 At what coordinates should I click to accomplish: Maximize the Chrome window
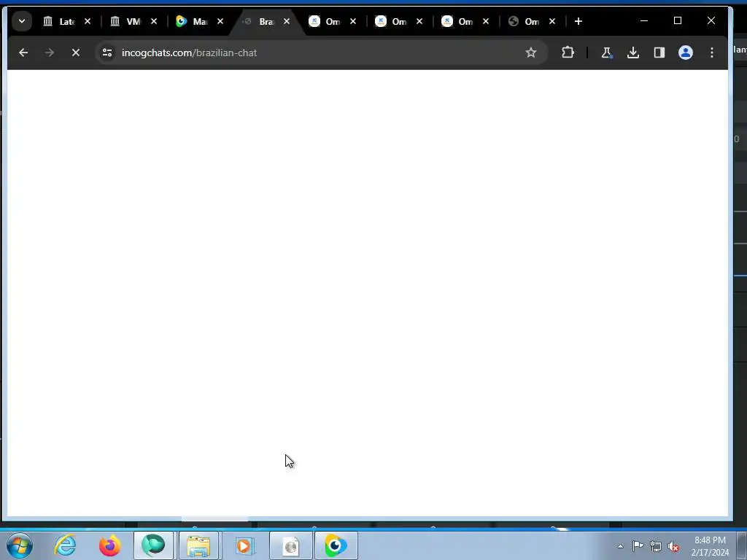678,21
